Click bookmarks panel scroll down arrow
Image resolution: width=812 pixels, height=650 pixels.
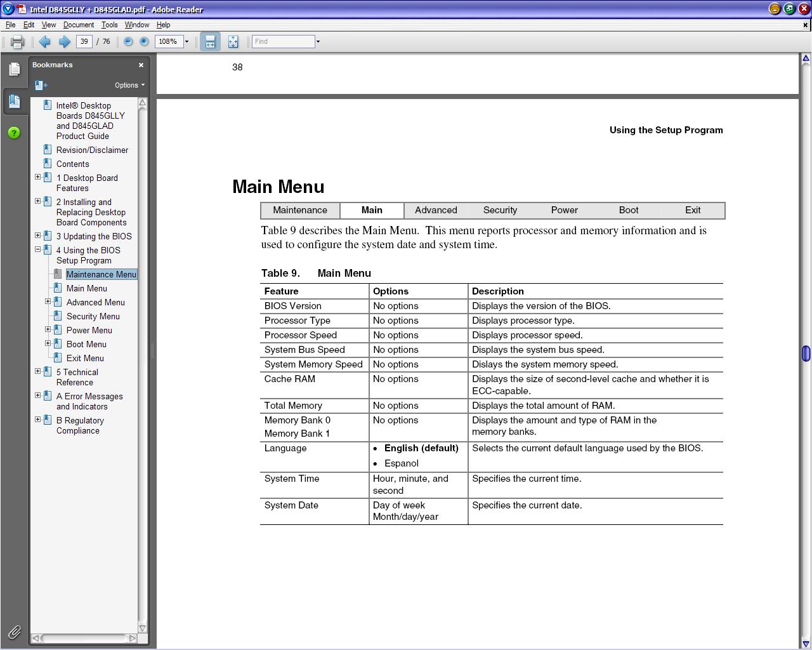(x=143, y=628)
